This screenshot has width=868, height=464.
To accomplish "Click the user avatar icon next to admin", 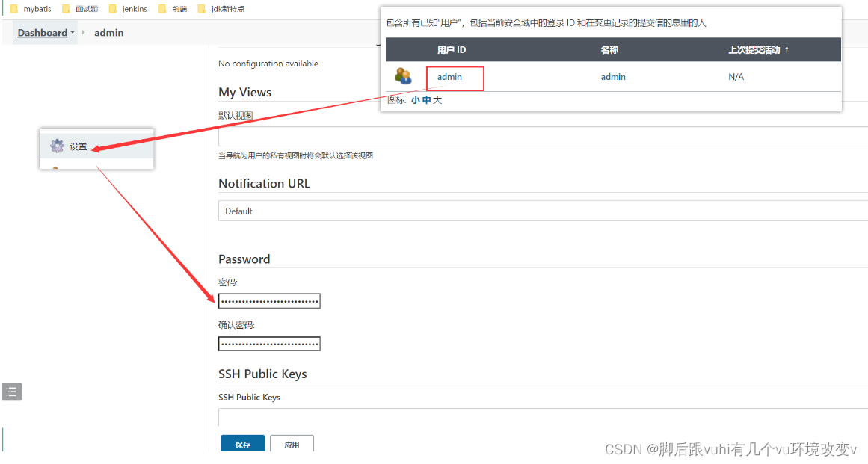I will tap(404, 75).
